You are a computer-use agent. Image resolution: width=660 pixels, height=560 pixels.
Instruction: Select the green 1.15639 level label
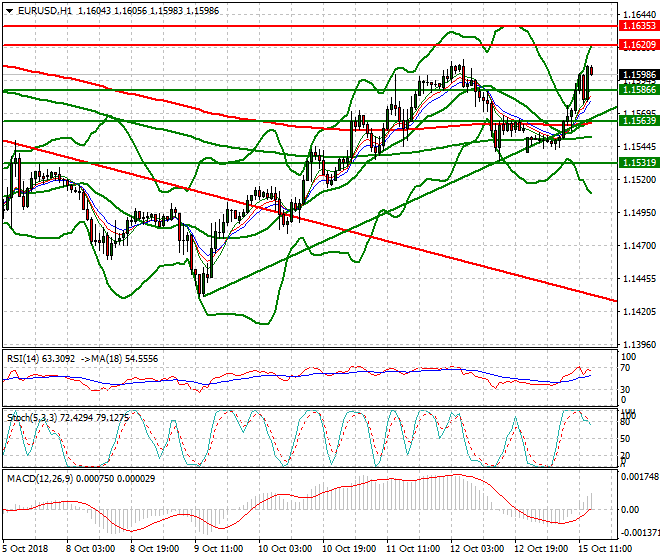639,121
